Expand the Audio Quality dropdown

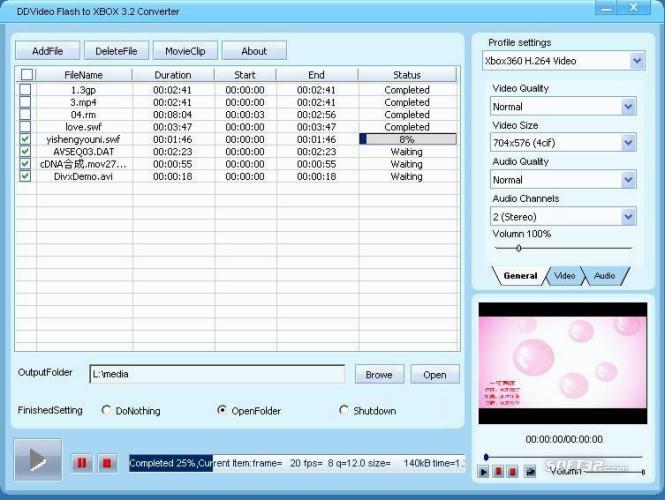coord(628,180)
